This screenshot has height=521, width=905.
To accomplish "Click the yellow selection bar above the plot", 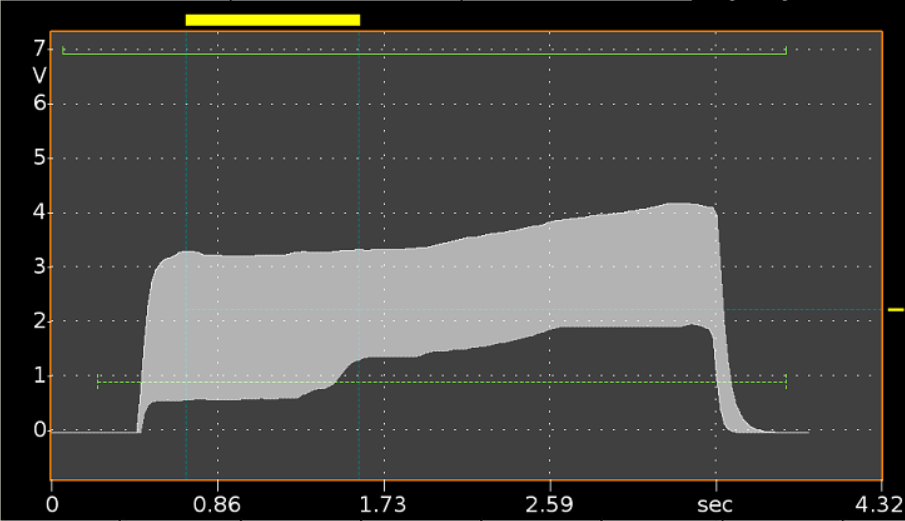I will point(272,19).
